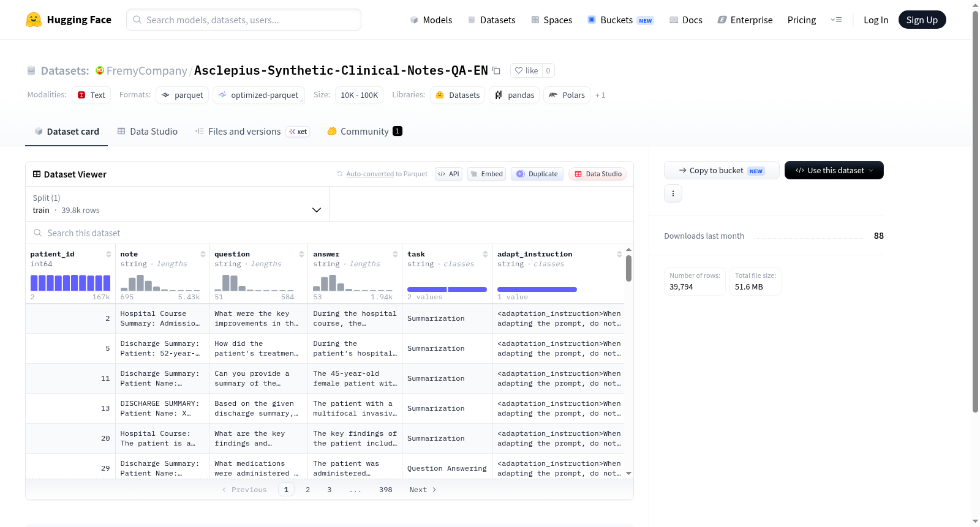Click the Hugging Face logo icon
The width and height of the screenshot is (980, 527).
click(x=34, y=20)
